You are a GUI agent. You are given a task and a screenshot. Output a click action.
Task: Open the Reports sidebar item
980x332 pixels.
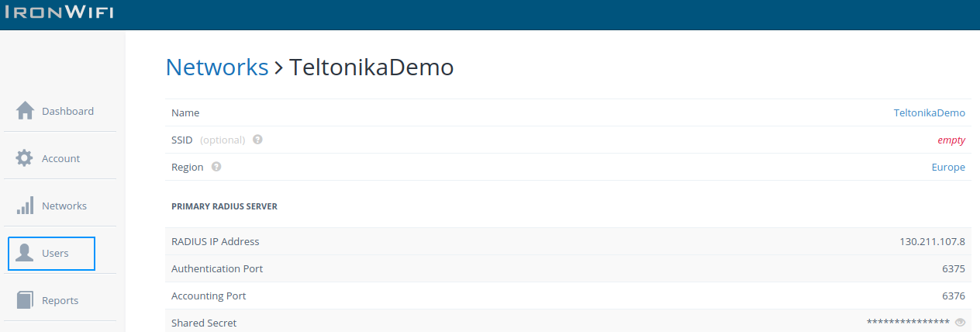(60, 300)
